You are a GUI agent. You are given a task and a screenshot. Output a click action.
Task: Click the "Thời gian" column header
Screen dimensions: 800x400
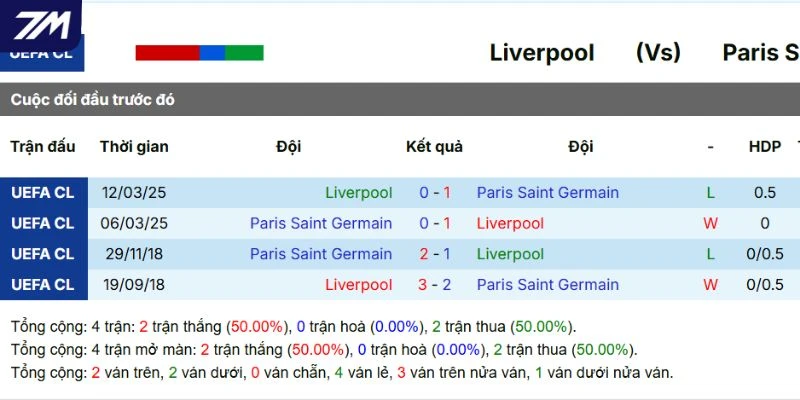[x=134, y=147]
